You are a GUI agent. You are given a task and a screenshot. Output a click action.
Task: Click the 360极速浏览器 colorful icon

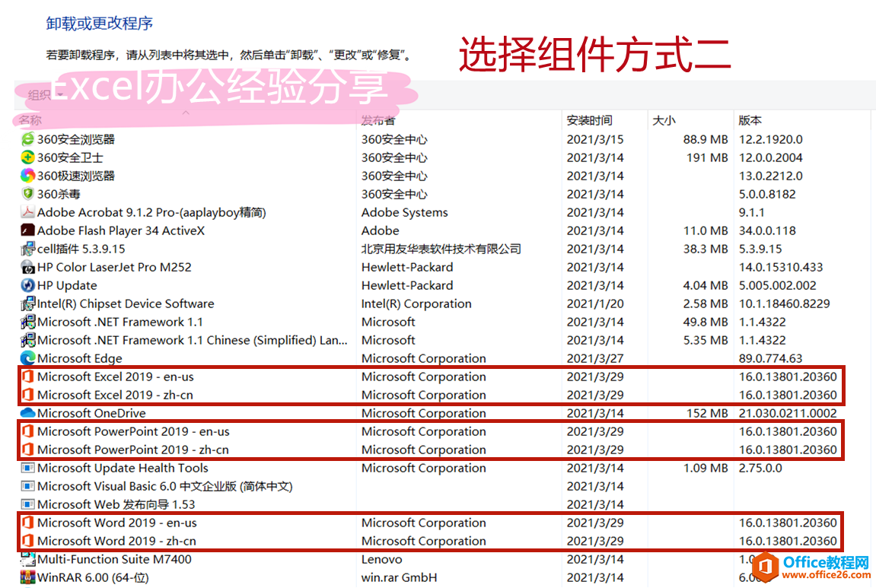pos(27,176)
